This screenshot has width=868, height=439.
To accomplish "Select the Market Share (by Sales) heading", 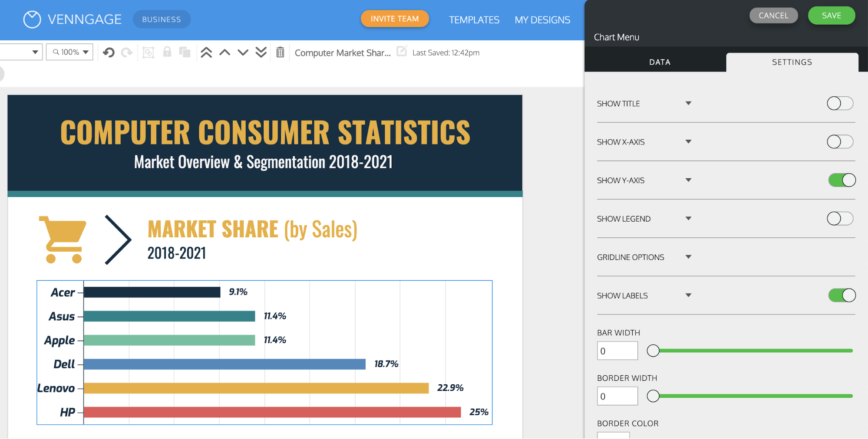I will (x=252, y=229).
